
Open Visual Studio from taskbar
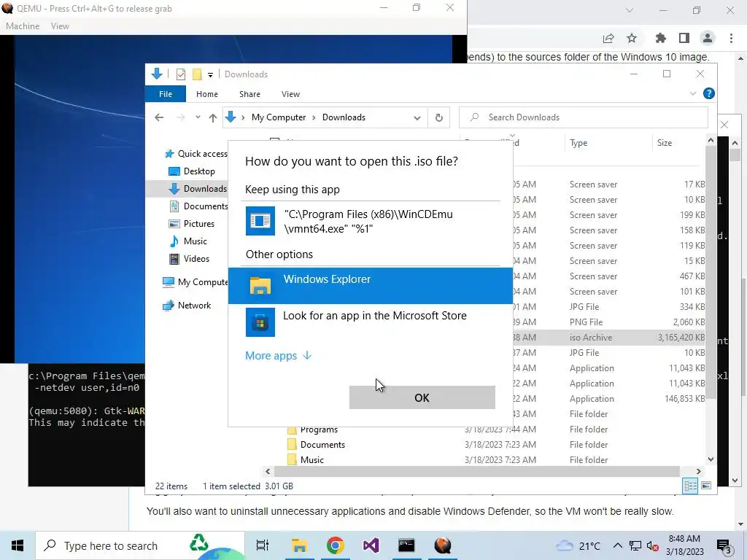(x=371, y=545)
